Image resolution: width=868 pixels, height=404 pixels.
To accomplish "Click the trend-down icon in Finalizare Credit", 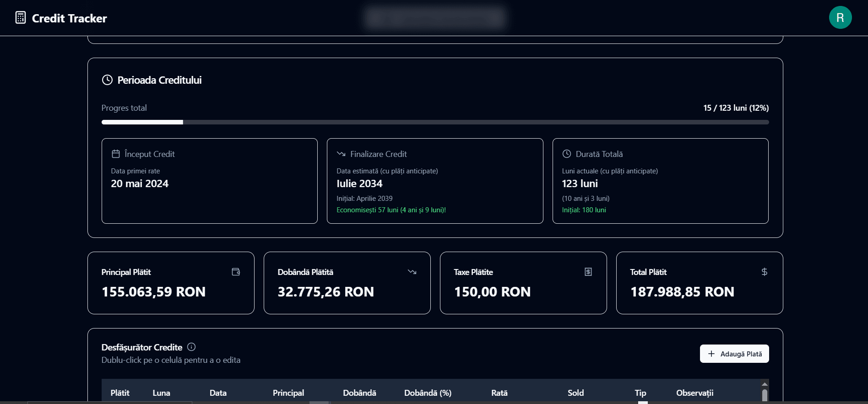I will pos(341,154).
